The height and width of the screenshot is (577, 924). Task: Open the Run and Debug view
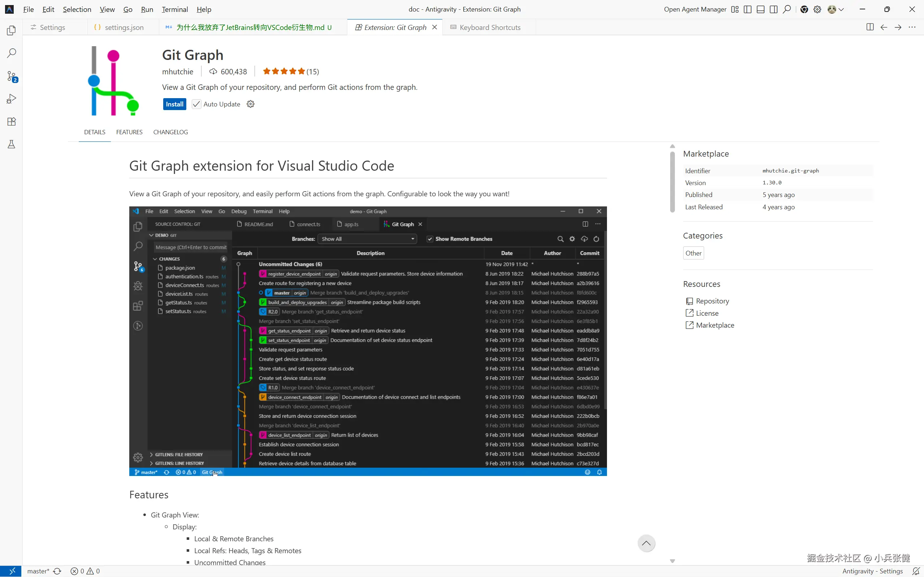tap(12, 99)
